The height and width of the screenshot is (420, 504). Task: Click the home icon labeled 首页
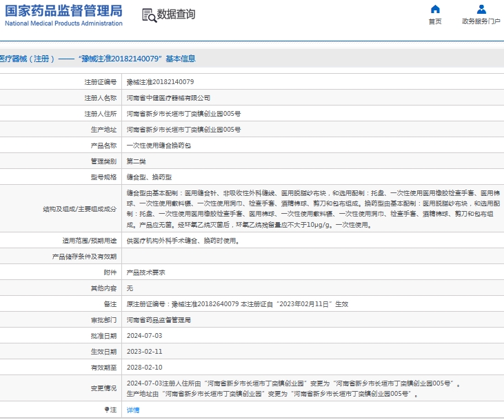click(435, 9)
